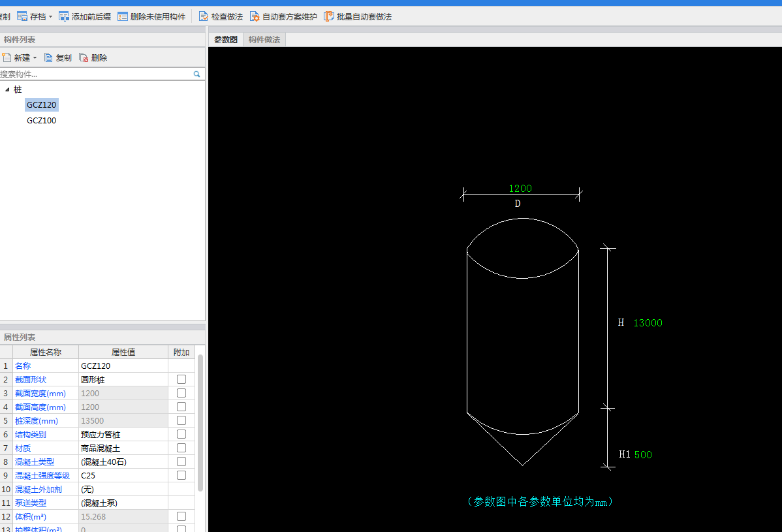Click the 附加 column header
782x532 pixels.
coord(181,352)
